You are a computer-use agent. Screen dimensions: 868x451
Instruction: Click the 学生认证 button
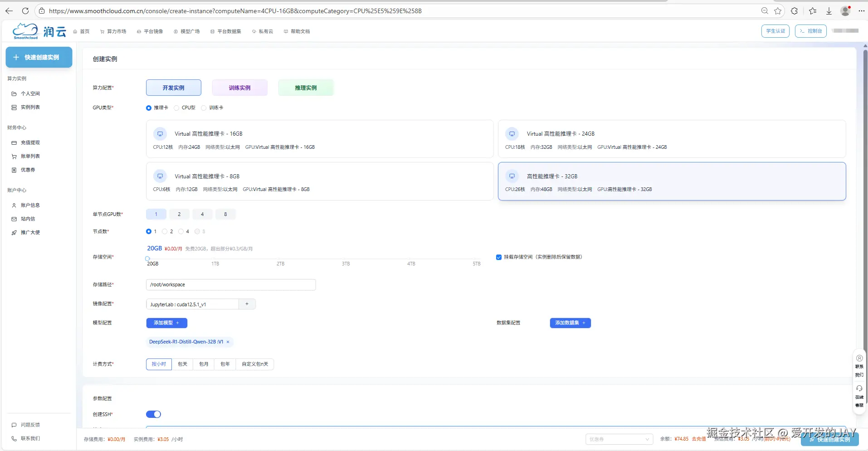(x=775, y=31)
